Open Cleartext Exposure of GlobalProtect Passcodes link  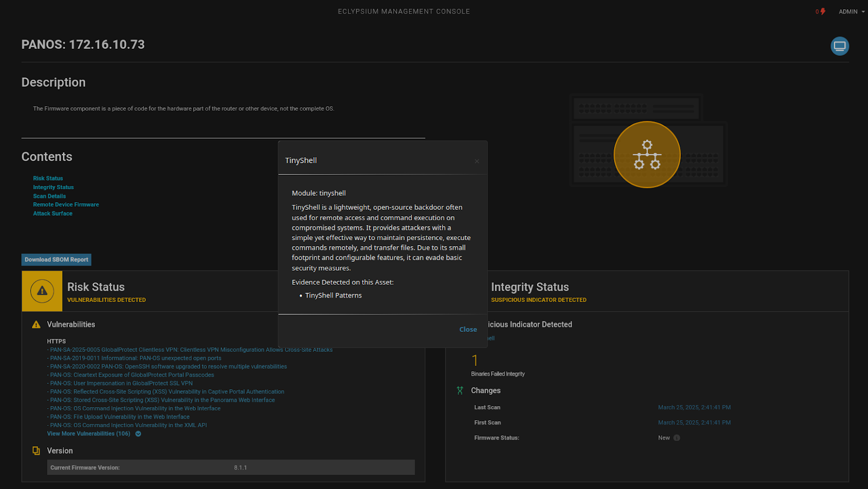click(x=131, y=375)
